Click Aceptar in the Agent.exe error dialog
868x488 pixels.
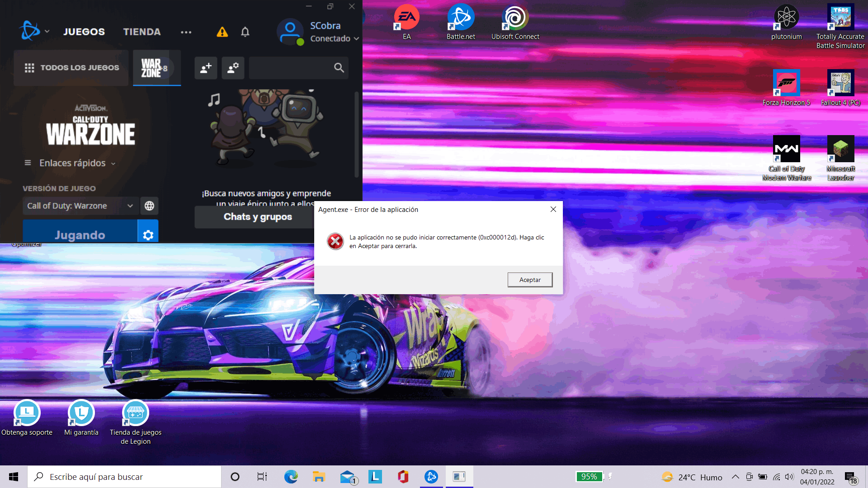pyautogui.click(x=530, y=280)
